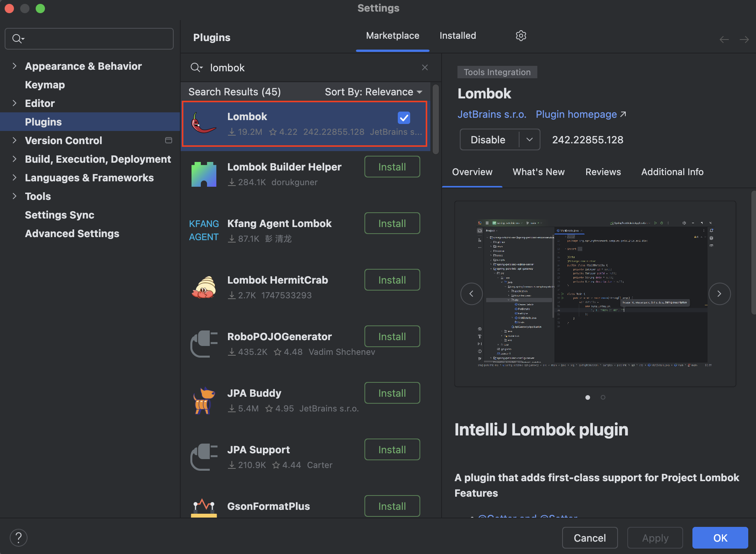Click the plugin details pane scrollbar
Screen dimensions: 756x554
[753, 252]
